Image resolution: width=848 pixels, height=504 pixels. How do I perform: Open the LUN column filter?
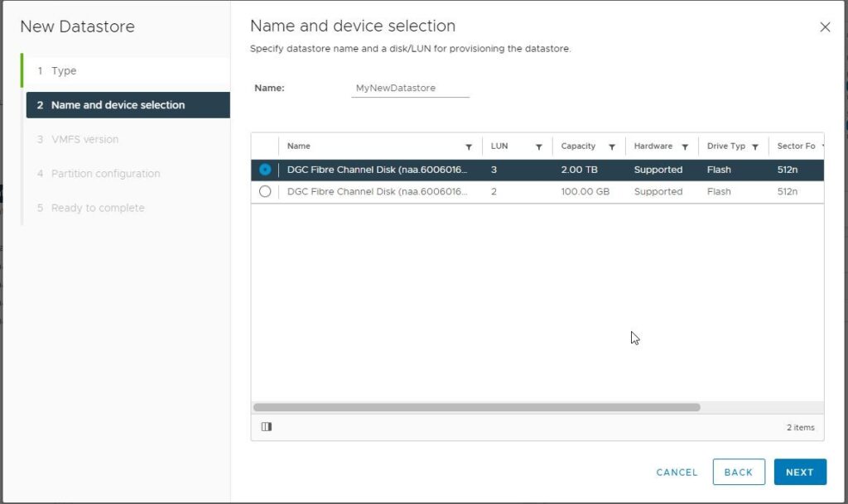click(539, 146)
